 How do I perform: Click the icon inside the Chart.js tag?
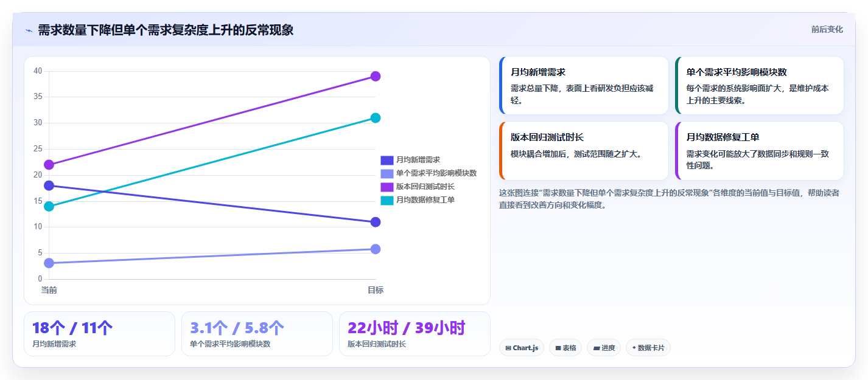pyautogui.click(x=508, y=348)
